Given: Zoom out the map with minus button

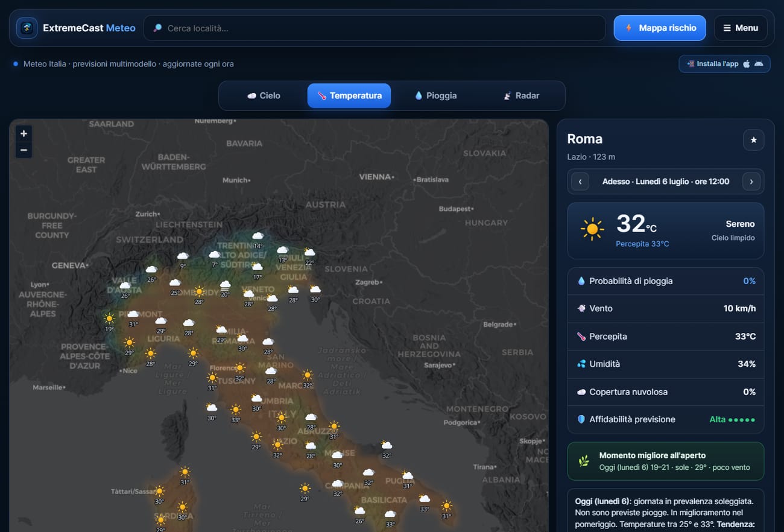Looking at the screenshot, I should [x=24, y=150].
